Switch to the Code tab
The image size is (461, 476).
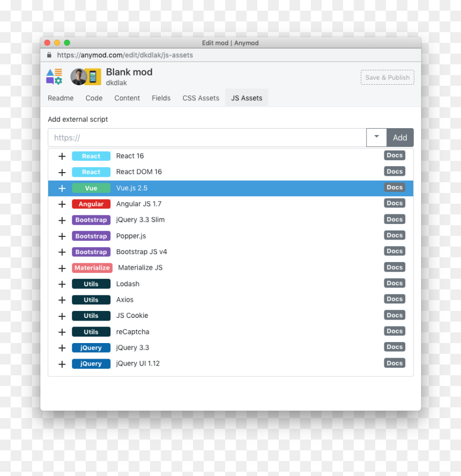click(94, 98)
